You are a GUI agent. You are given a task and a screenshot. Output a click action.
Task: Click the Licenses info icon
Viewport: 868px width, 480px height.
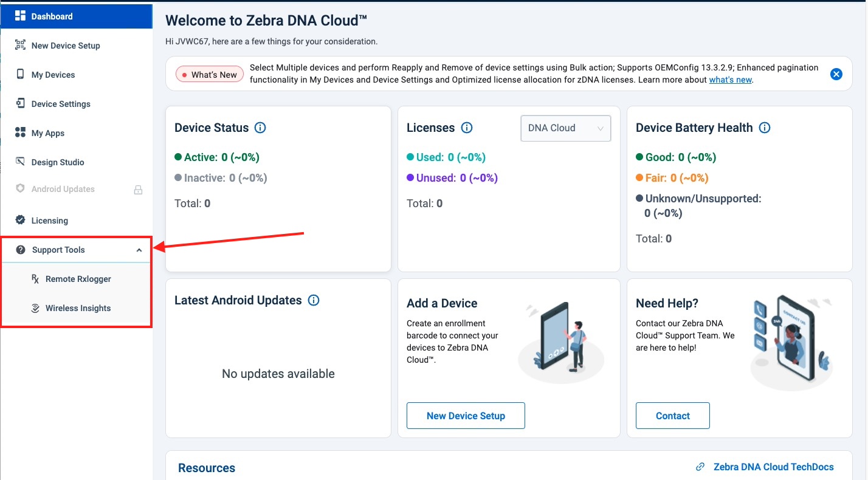(467, 128)
